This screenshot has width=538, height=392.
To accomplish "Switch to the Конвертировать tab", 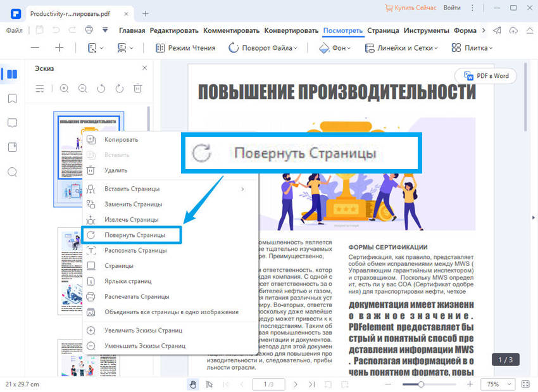I will pyautogui.click(x=291, y=30).
